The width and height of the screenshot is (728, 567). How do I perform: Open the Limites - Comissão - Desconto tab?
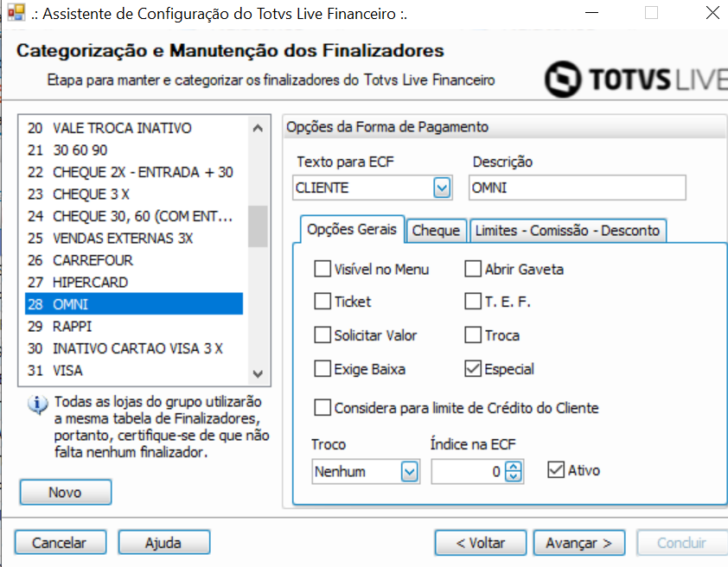[x=568, y=231]
